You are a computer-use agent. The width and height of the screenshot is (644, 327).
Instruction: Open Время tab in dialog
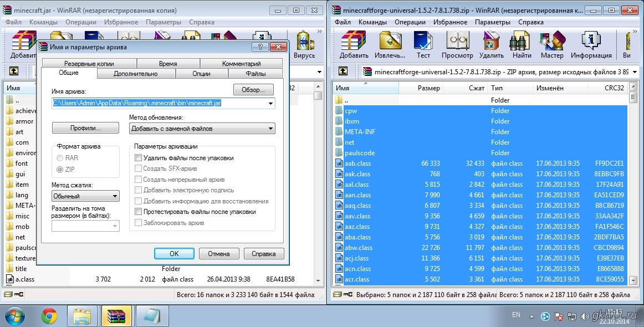coord(168,64)
